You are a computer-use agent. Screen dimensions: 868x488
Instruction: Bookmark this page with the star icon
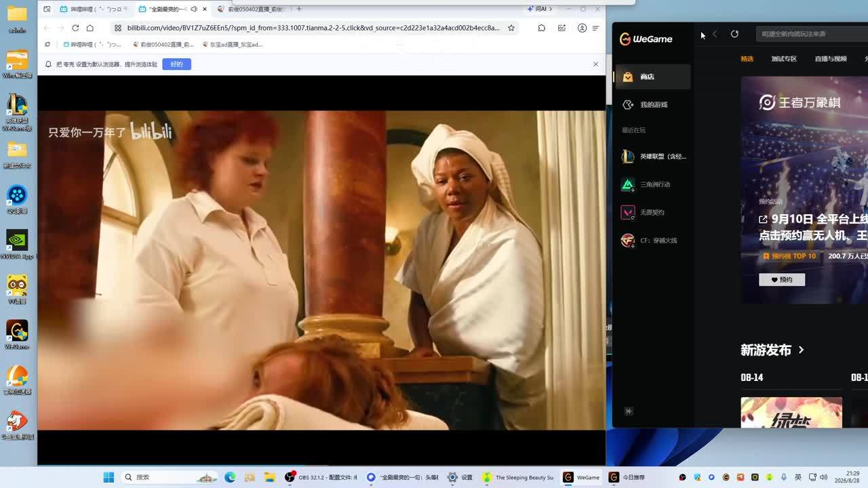pos(511,28)
